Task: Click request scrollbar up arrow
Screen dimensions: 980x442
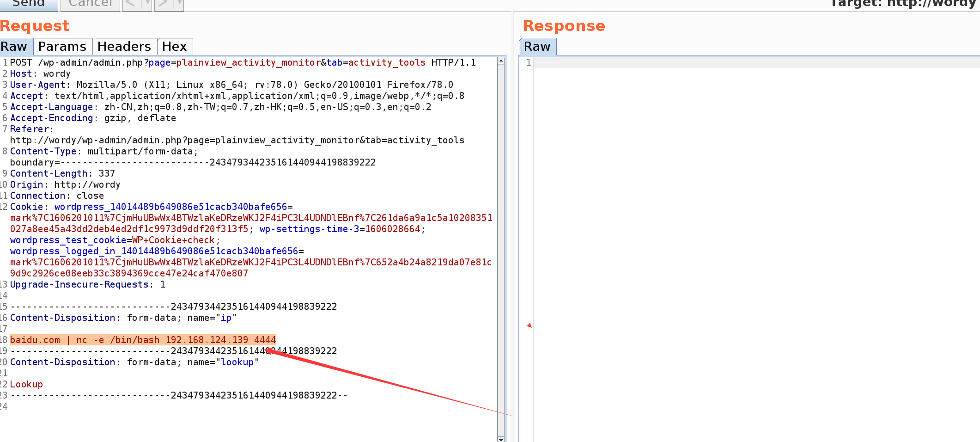Action: (501, 61)
